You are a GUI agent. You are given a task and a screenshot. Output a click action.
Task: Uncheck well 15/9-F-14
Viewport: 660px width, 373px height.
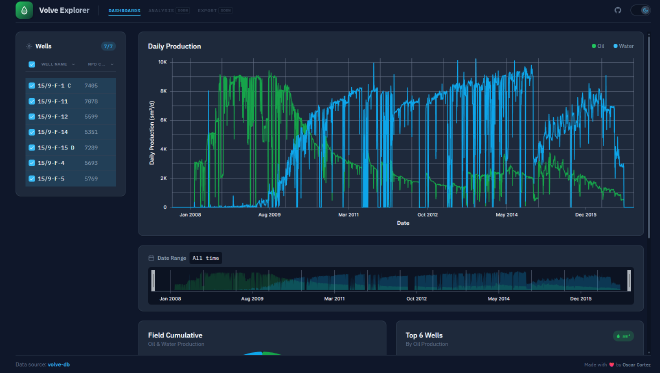32,132
